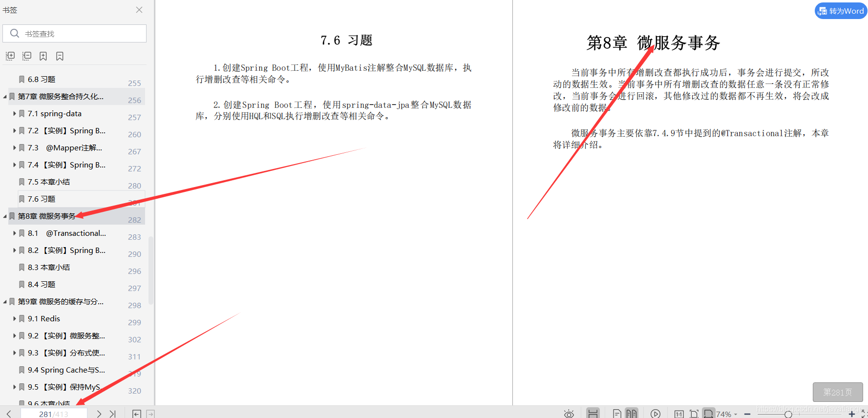Jump to last page icon

[x=113, y=414]
